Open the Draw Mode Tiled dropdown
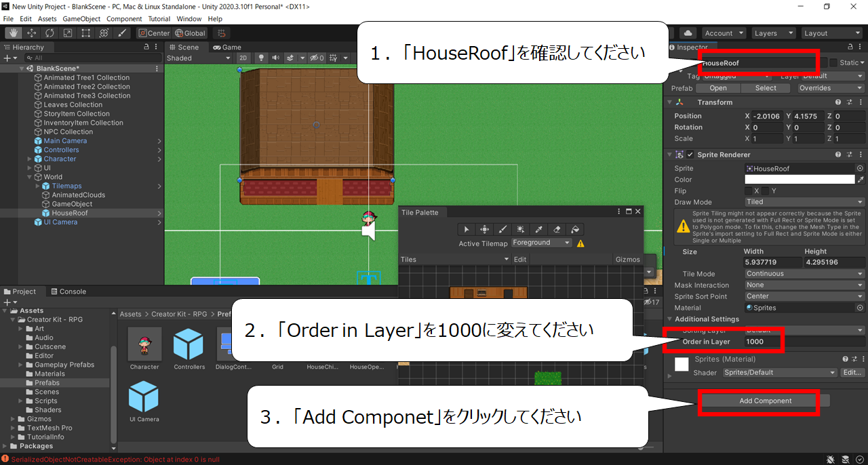The width and height of the screenshot is (868, 465). [805, 202]
